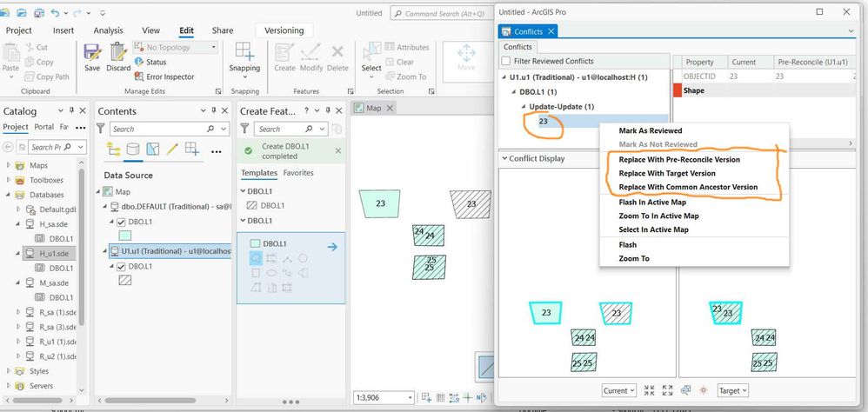Open the Attributes pane button
The image size is (868, 412).
pyautogui.click(x=407, y=48)
